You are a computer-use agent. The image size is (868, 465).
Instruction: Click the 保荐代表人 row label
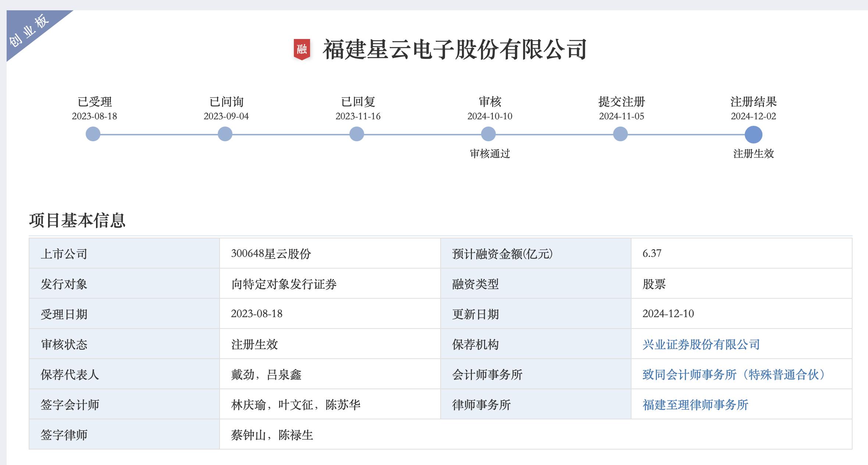70,375
